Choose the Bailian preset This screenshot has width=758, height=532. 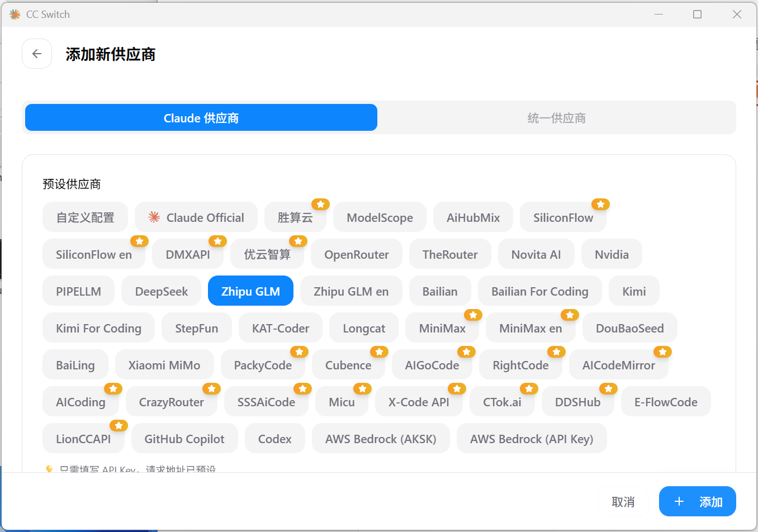click(440, 291)
